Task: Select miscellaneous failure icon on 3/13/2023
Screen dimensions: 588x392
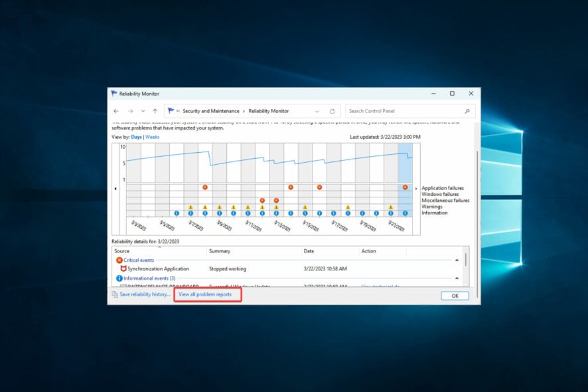Action: [276, 201]
